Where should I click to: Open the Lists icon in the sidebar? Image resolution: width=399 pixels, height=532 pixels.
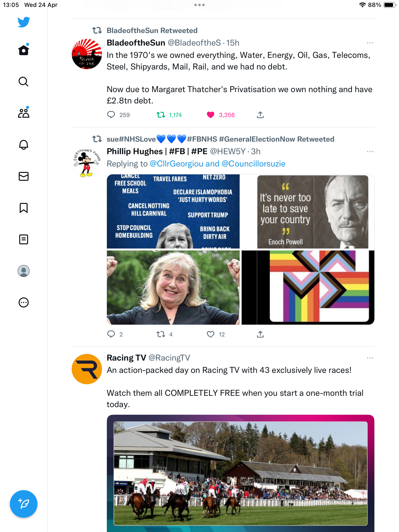[24, 239]
